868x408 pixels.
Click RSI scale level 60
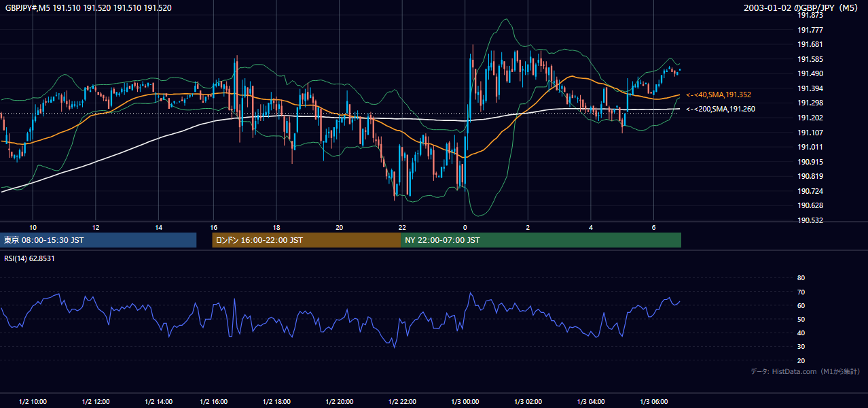click(x=801, y=305)
